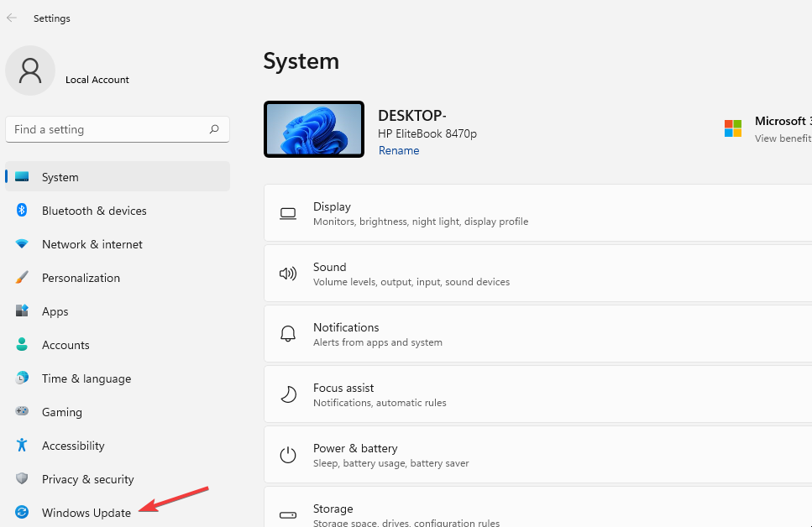Open the Accounts settings section
Screen dimensions: 812x527
pyautogui.click(x=65, y=345)
